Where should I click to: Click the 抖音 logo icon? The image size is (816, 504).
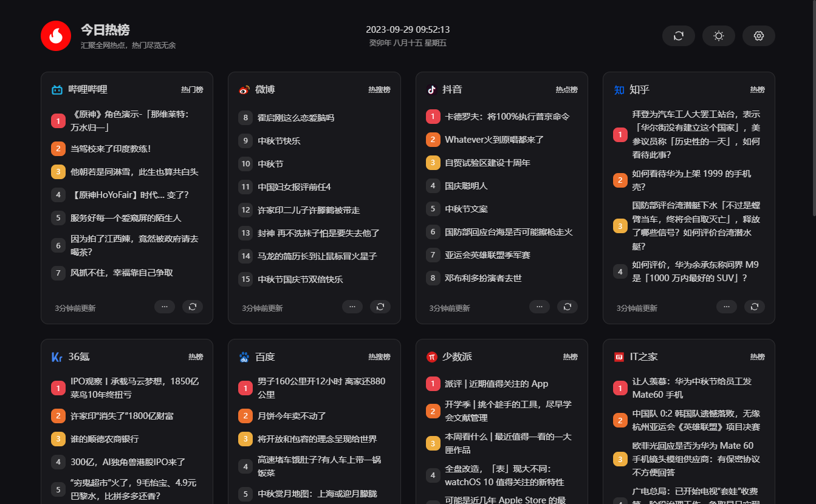[431, 90]
